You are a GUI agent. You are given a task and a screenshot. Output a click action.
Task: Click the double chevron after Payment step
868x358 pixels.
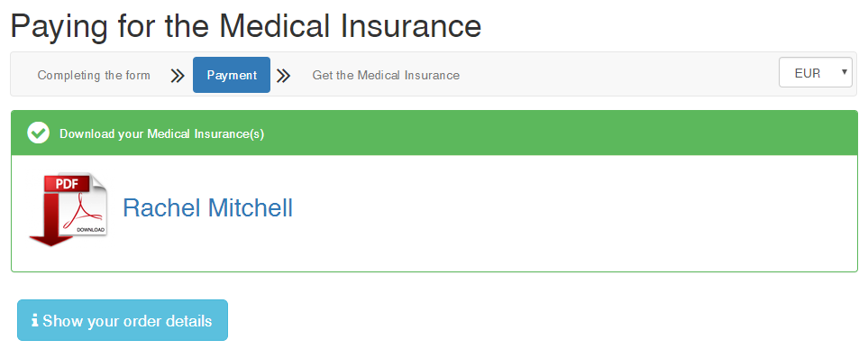coord(283,76)
